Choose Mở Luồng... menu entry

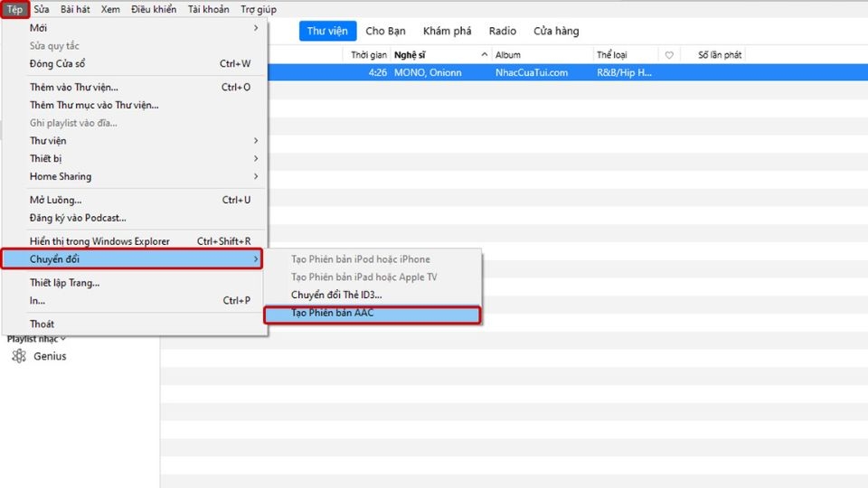pyautogui.click(x=135, y=200)
